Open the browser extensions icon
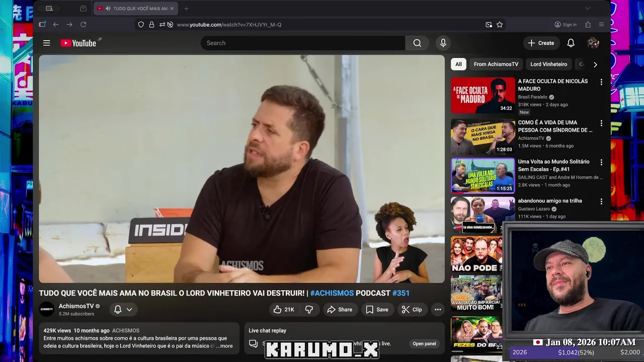 coord(588,25)
